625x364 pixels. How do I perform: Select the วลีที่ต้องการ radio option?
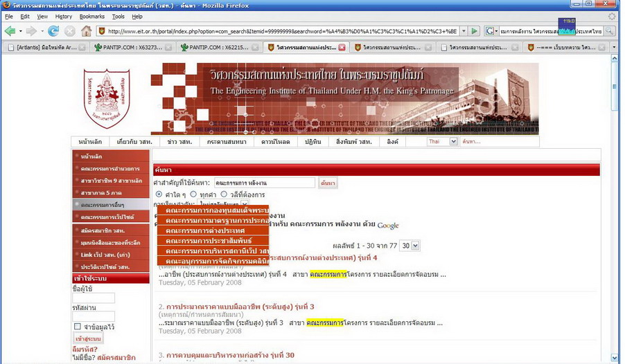point(224,194)
